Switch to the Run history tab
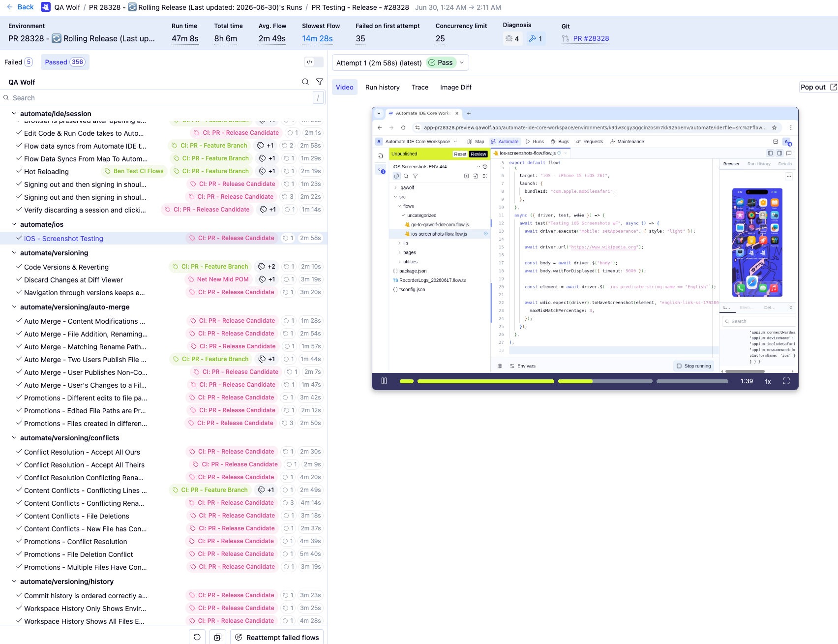This screenshot has width=838, height=644. (382, 87)
